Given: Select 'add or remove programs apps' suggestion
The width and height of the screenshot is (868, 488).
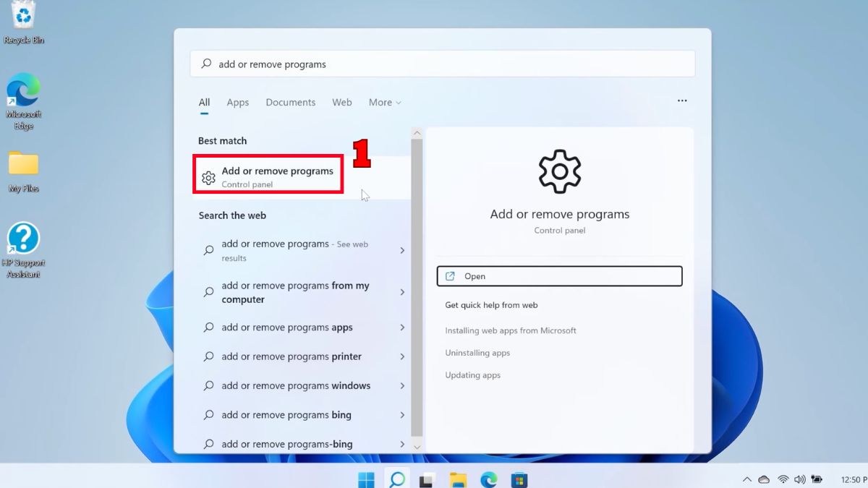Looking at the screenshot, I should click(302, 328).
